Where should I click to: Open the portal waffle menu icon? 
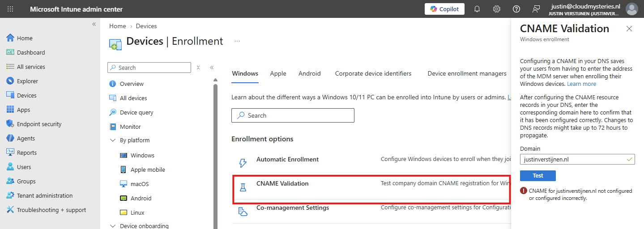coord(10,9)
